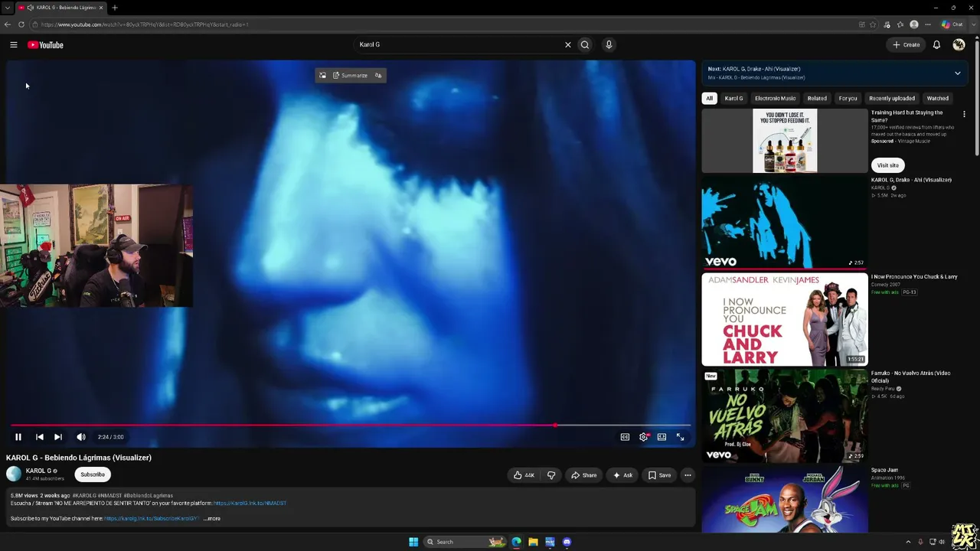Click Summarize on the video overlay
980x551 pixels.
click(350, 75)
